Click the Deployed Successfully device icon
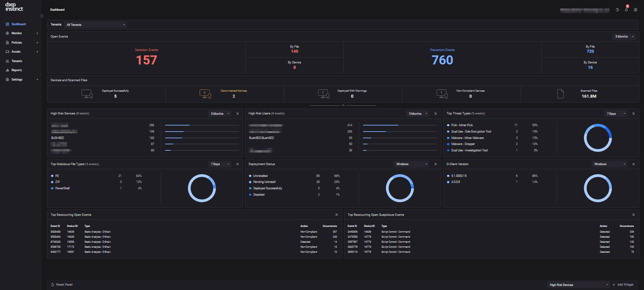This screenshot has width=644, height=290. coord(87,94)
